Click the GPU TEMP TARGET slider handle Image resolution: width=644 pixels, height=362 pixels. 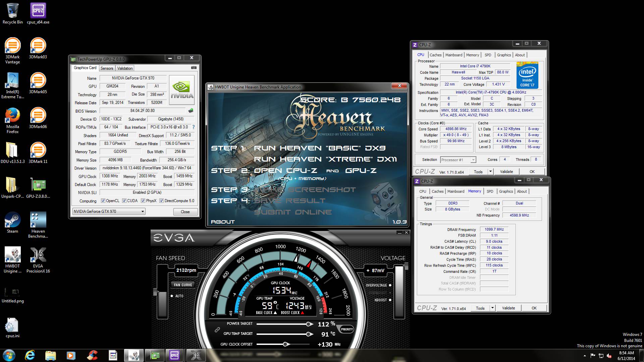308,334
